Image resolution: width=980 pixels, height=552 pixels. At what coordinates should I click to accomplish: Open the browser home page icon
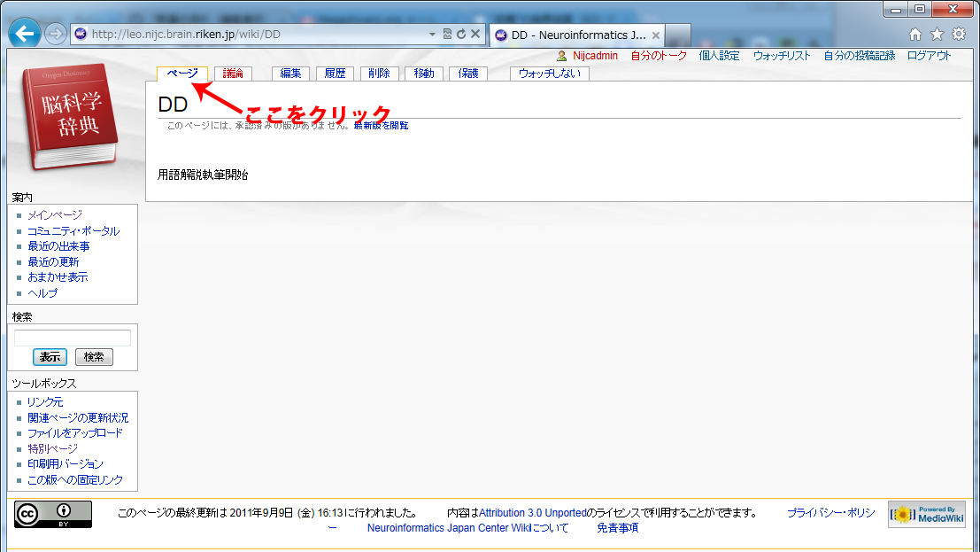(x=915, y=35)
